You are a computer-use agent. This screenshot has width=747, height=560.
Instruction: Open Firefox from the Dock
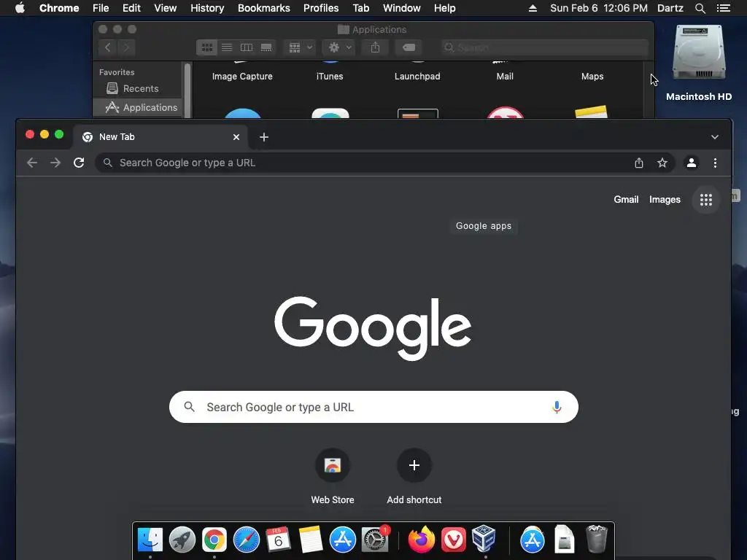422,540
